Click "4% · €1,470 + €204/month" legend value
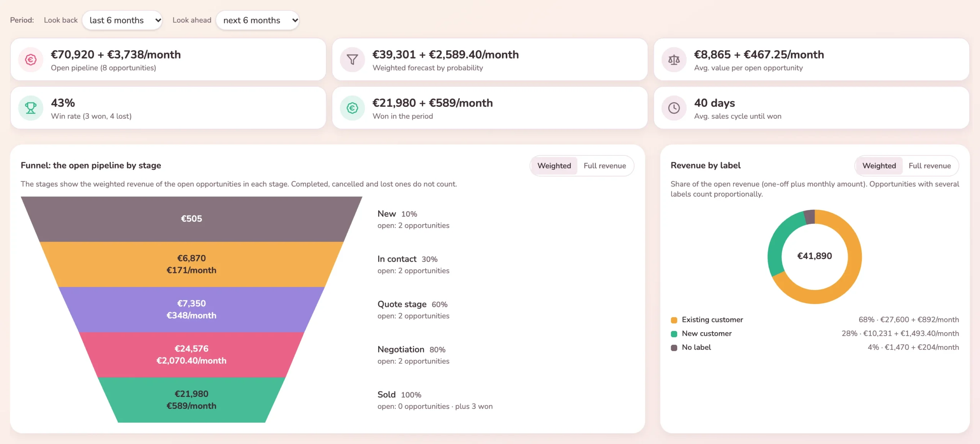Image resolution: width=980 pixels, height=444 pixels. tap(913, 348)
